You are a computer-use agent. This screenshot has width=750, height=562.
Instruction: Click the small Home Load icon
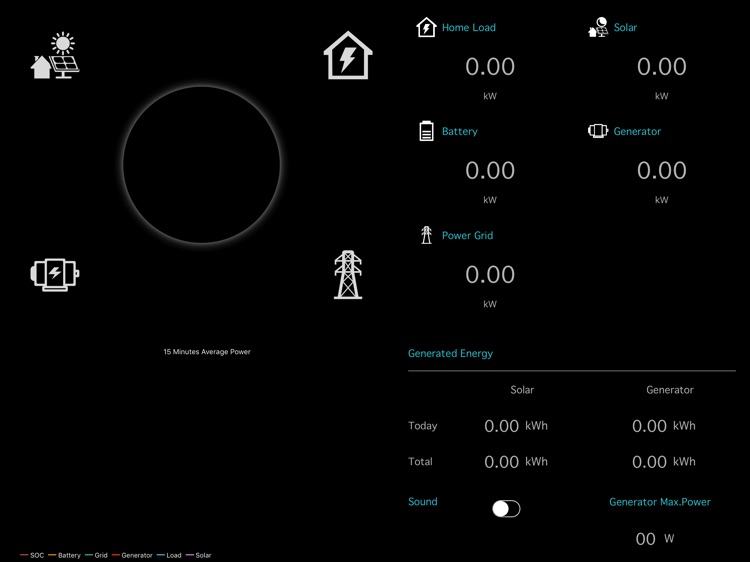426,27
